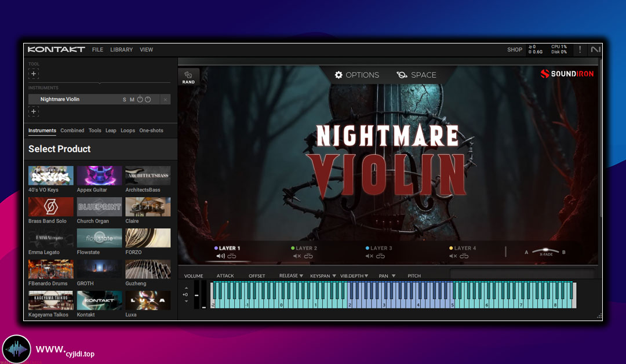Screen dimensions: 626x364
Task: Click the X-FADE slider handle
Action: [x=546, y=250]
